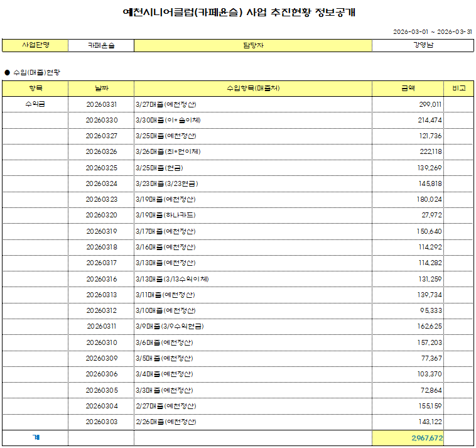This screenshot has width=476, height=448.
Task: Select the date cell 20260331
Action: click(x=101, y=104)
